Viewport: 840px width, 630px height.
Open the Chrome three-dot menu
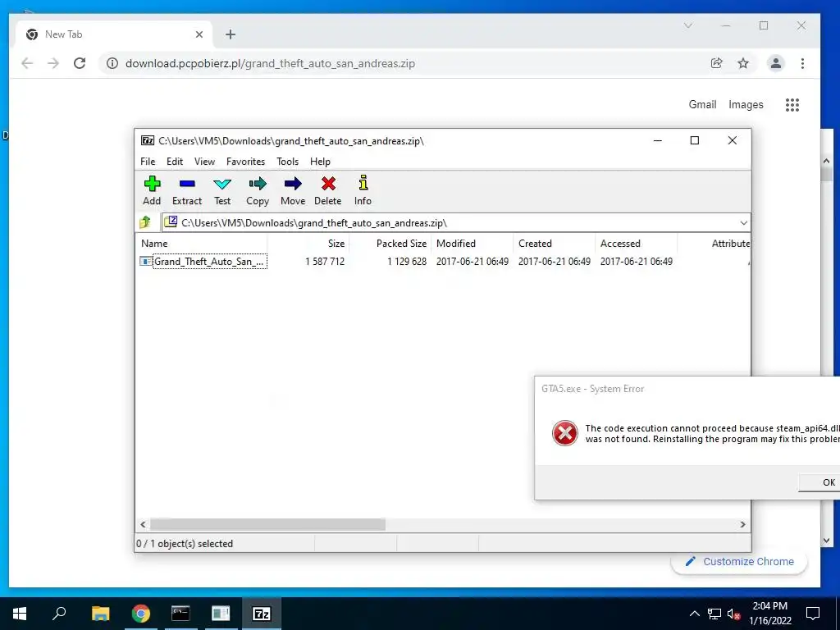(802, 63)
